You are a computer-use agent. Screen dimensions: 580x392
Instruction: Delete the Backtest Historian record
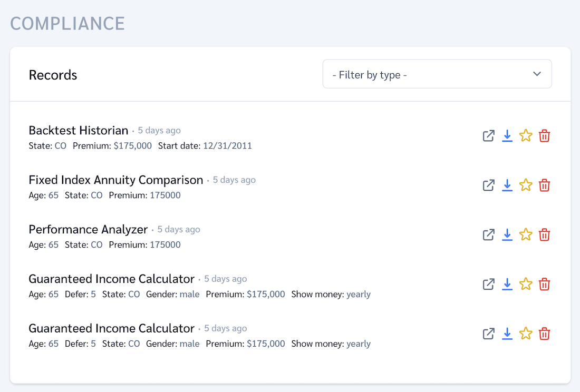pos(544,135)
